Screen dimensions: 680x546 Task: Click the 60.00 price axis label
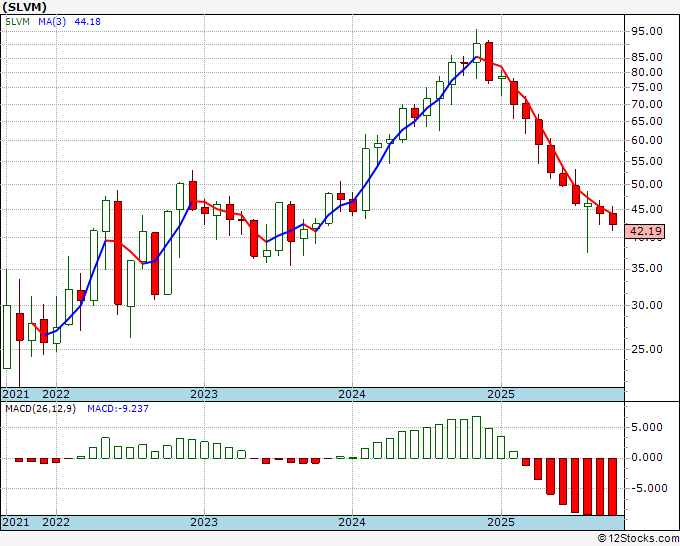pos(647,141)
